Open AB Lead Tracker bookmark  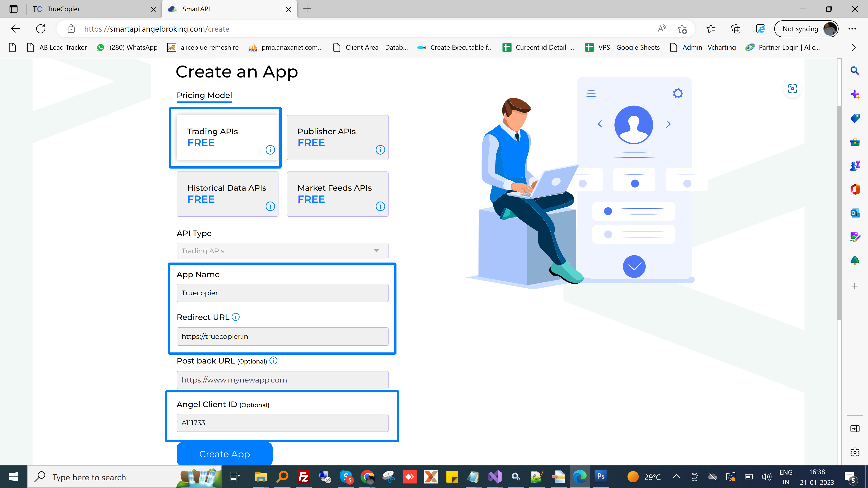pyautogui.click(x=57, y=47)
